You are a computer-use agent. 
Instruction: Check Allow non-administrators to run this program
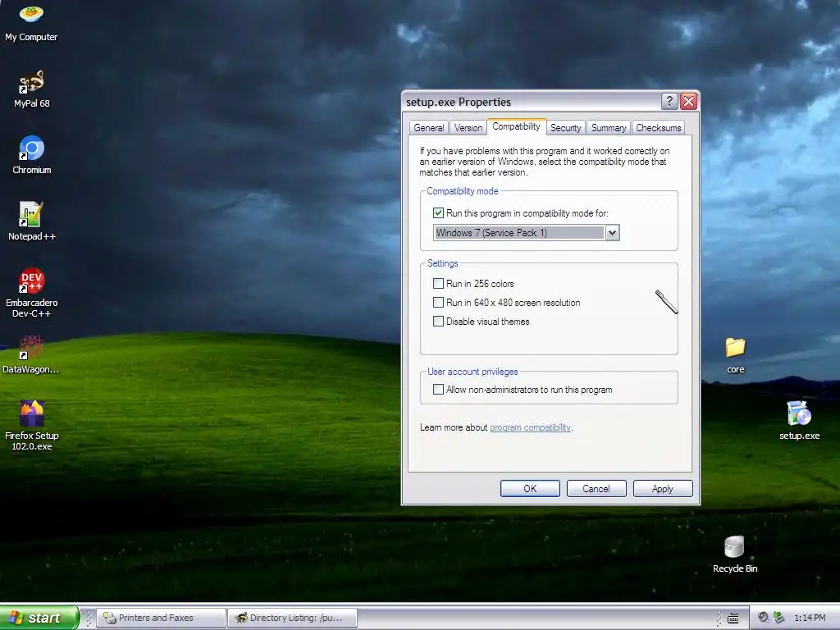(438, 390)
